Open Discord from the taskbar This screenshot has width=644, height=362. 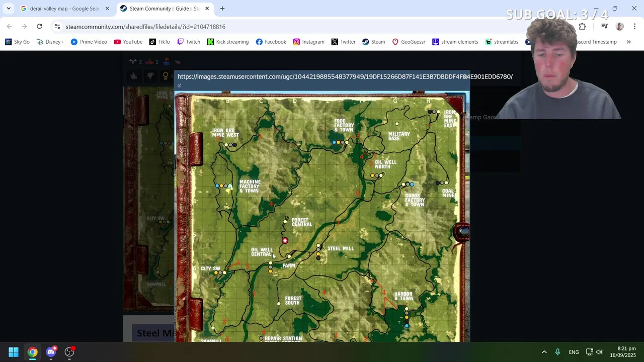click(x=51, y=352)
